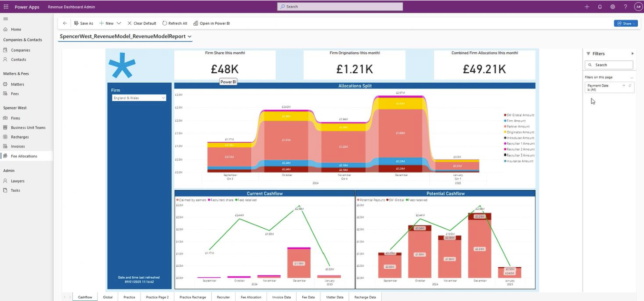Open the help question mark

(x=625, y=7)
